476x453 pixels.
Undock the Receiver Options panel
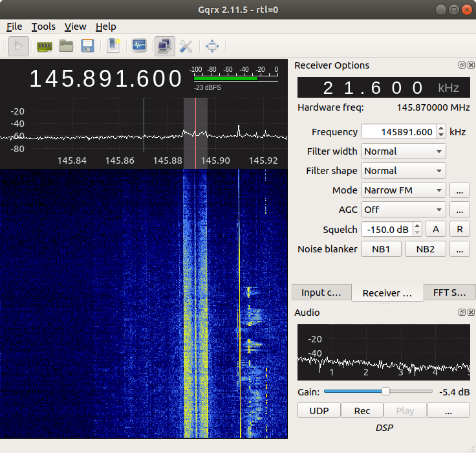(x=462, y=65)
